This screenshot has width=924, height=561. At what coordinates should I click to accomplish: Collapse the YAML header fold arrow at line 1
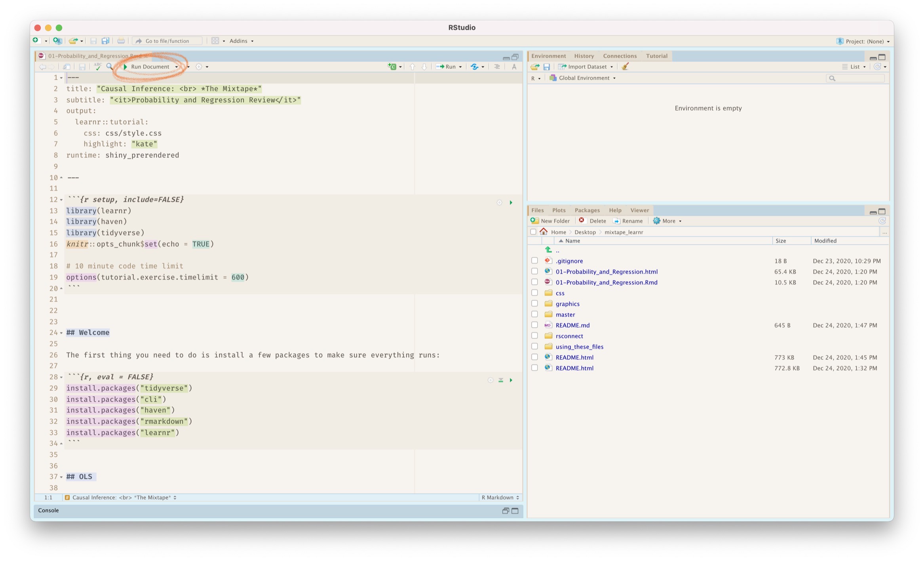click(x=61, y=78)
